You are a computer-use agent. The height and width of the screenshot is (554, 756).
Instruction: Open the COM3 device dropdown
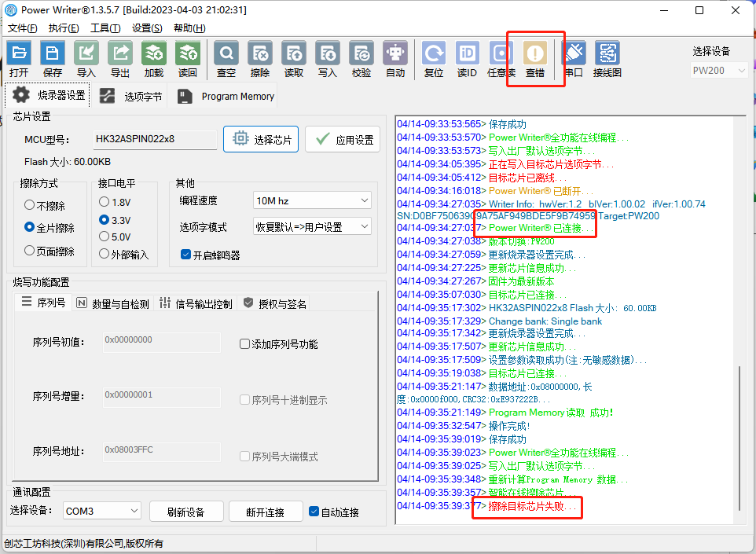pos(101,511)
